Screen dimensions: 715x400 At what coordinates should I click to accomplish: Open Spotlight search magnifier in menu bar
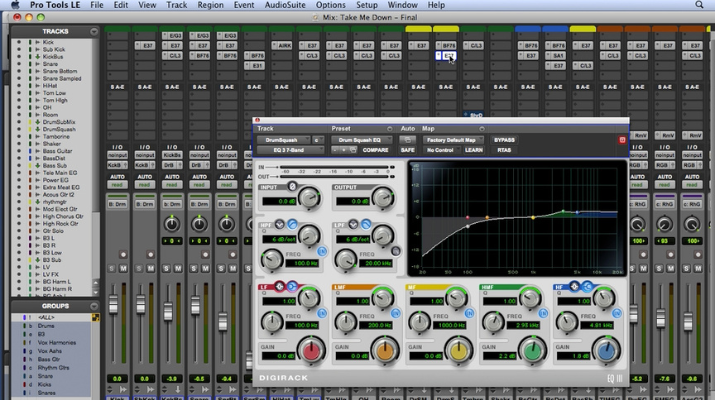click(x=701, y=5)
